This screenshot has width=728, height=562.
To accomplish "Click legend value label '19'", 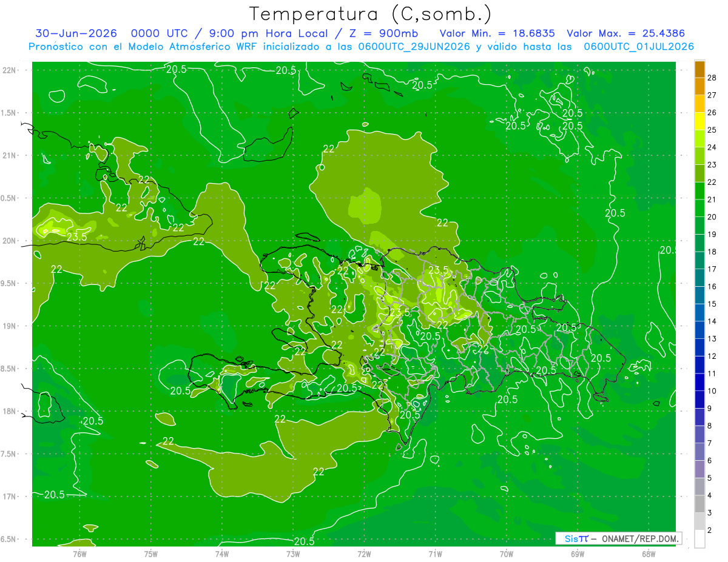I will [712, 234].
